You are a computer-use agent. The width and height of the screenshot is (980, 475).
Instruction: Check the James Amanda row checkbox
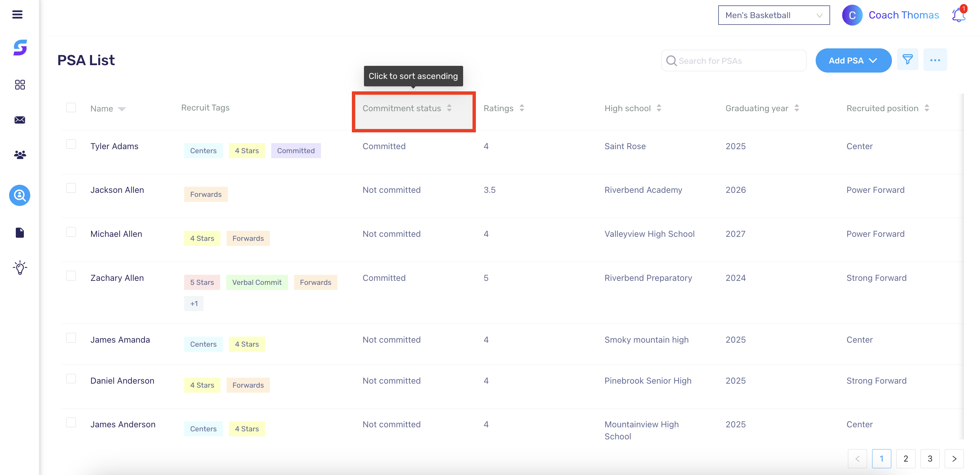pyautogui.click(x=71, y=338)
